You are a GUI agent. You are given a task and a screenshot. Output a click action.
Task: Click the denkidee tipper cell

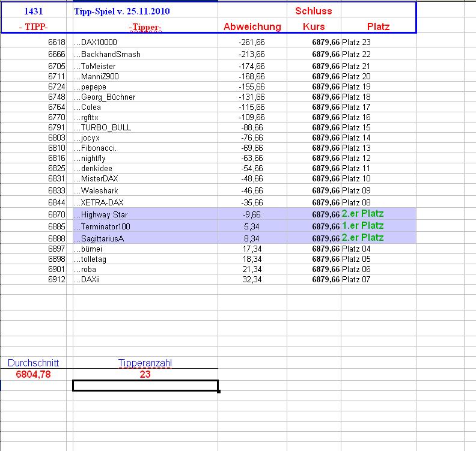click(145, 168)
